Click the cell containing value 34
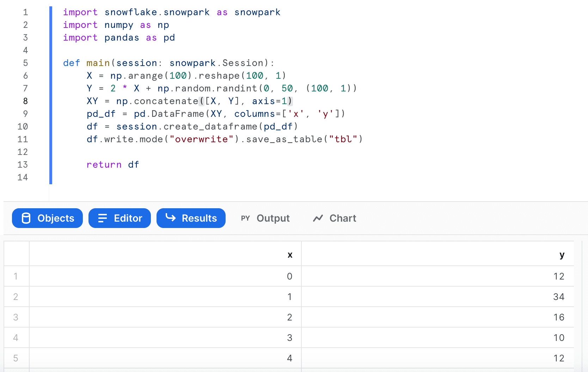 click(559, 296)
